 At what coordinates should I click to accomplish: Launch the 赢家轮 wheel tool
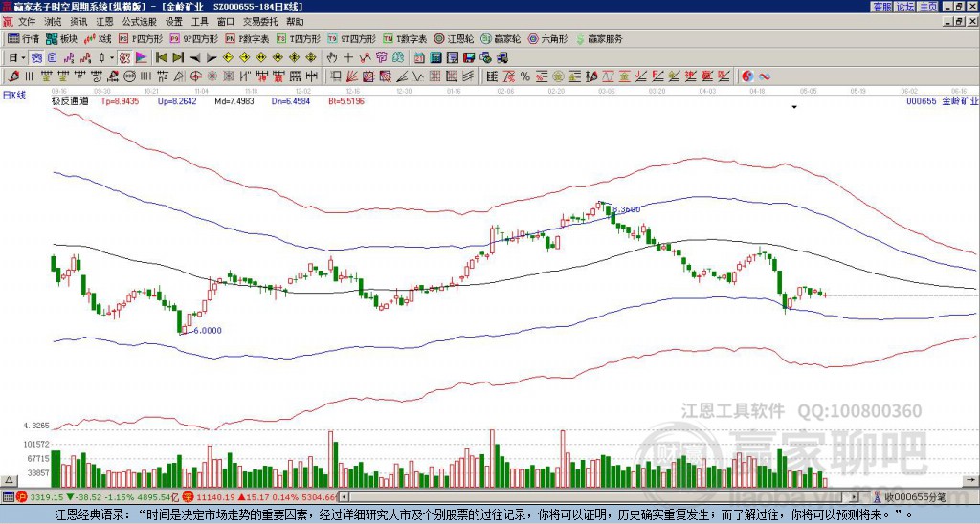pos(501,38)
